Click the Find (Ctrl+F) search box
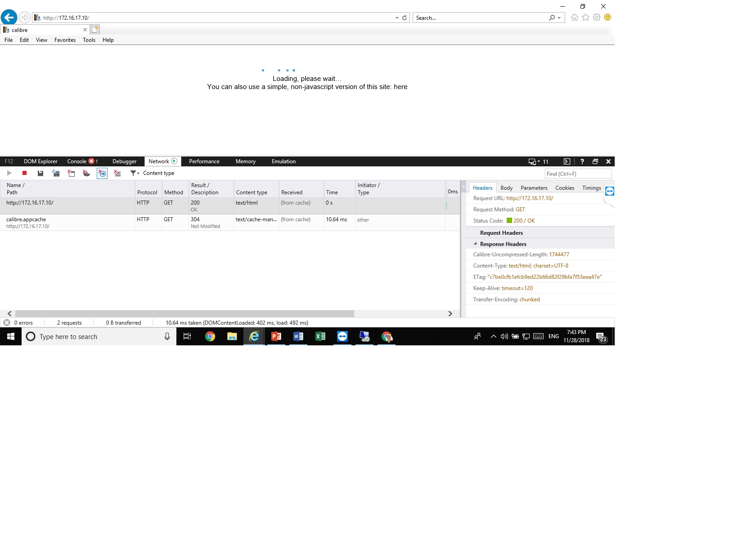Screen dimensions: 756x536 click(578, 174)
